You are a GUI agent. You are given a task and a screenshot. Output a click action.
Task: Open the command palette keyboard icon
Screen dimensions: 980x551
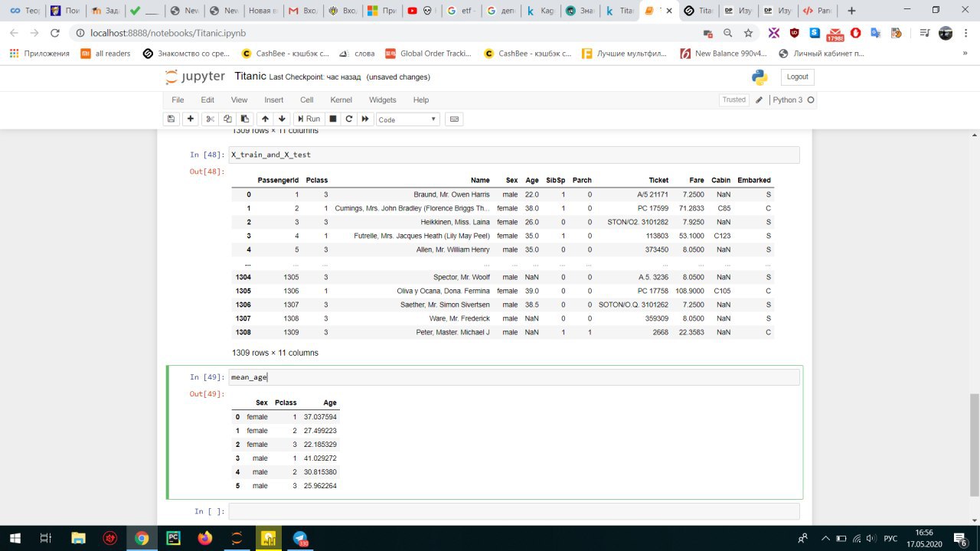[x=454, y=119]
